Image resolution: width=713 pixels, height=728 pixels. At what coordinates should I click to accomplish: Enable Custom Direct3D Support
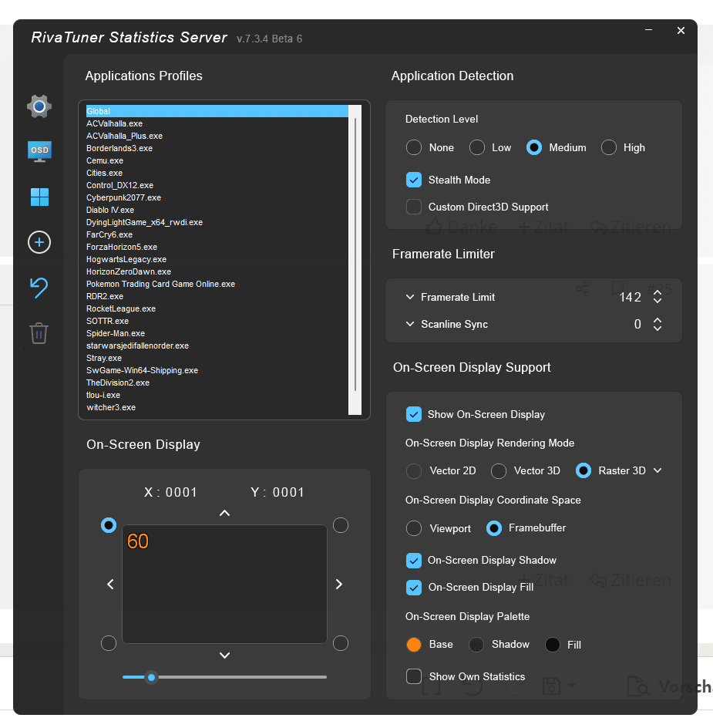[414, 207]
